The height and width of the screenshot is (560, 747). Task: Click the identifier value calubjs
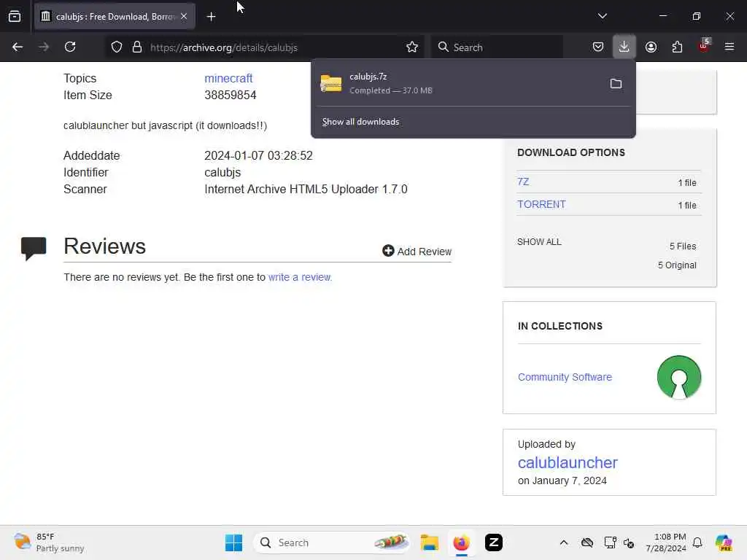tap(222, 172)
